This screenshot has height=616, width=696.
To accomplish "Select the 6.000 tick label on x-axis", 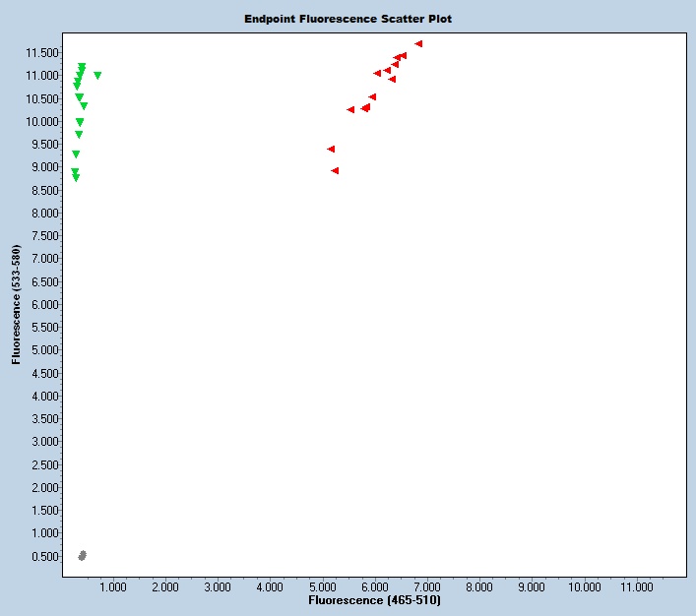I will (375, 587).
